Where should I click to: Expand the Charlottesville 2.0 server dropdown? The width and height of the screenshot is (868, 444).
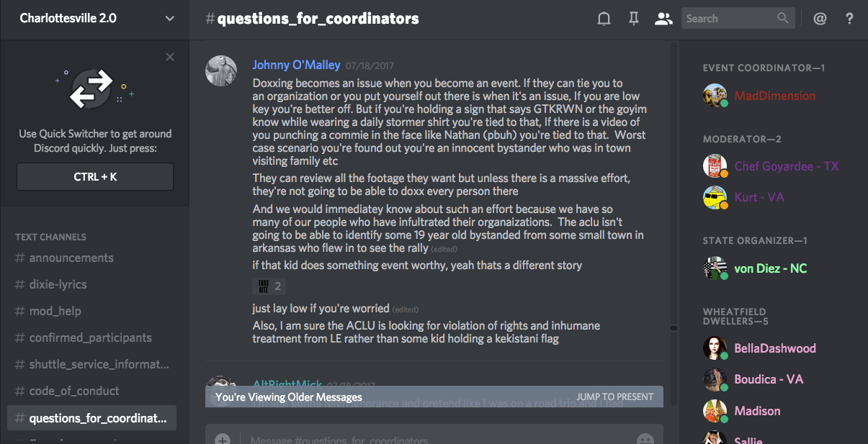[x=169, y=18]
